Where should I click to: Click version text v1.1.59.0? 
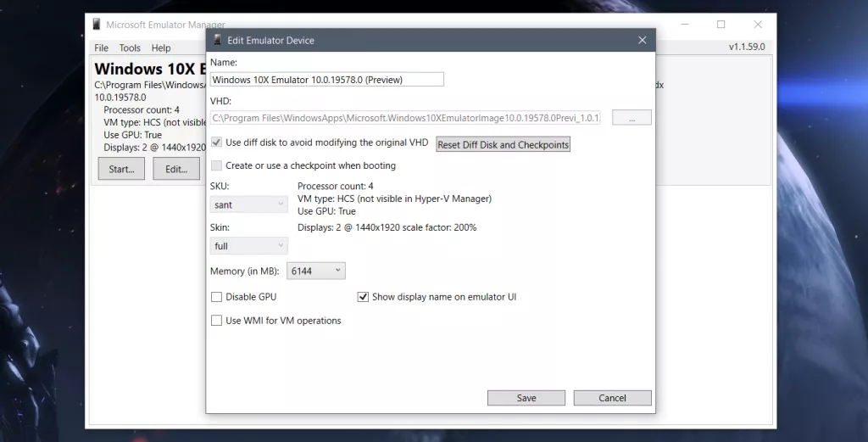tap(747, 47)
